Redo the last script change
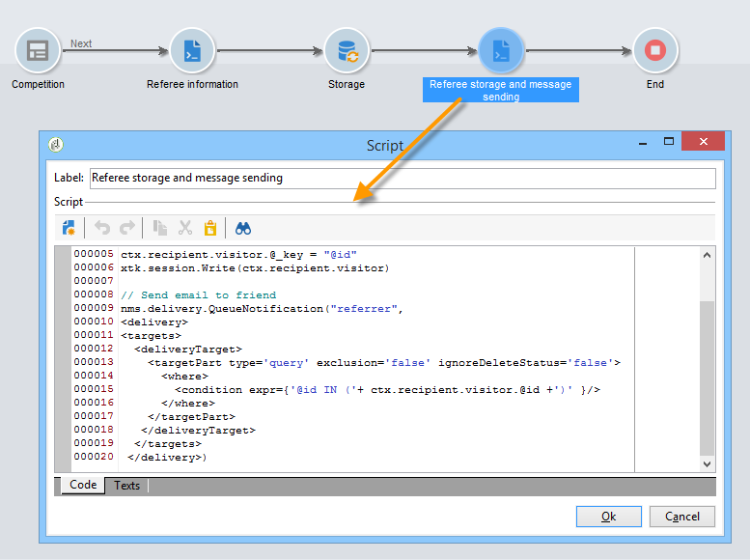The height and width of the screenshot is (560, 750). click(126, 228)
